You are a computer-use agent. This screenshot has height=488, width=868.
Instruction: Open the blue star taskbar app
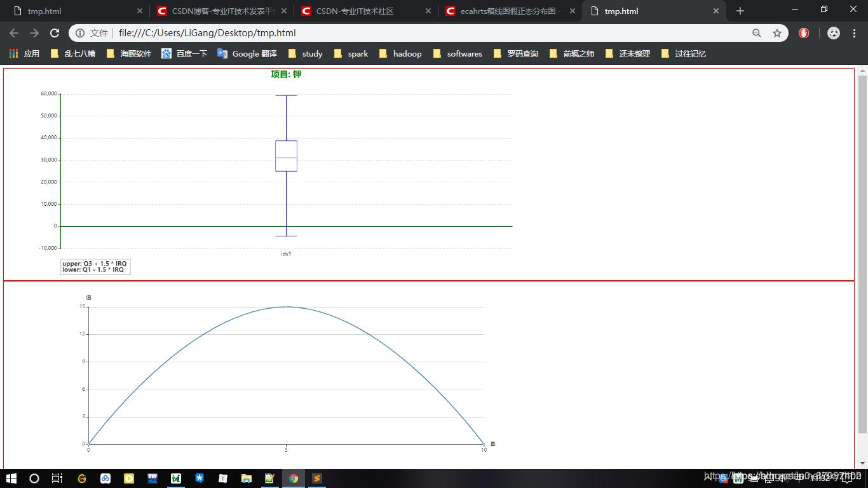200,478
